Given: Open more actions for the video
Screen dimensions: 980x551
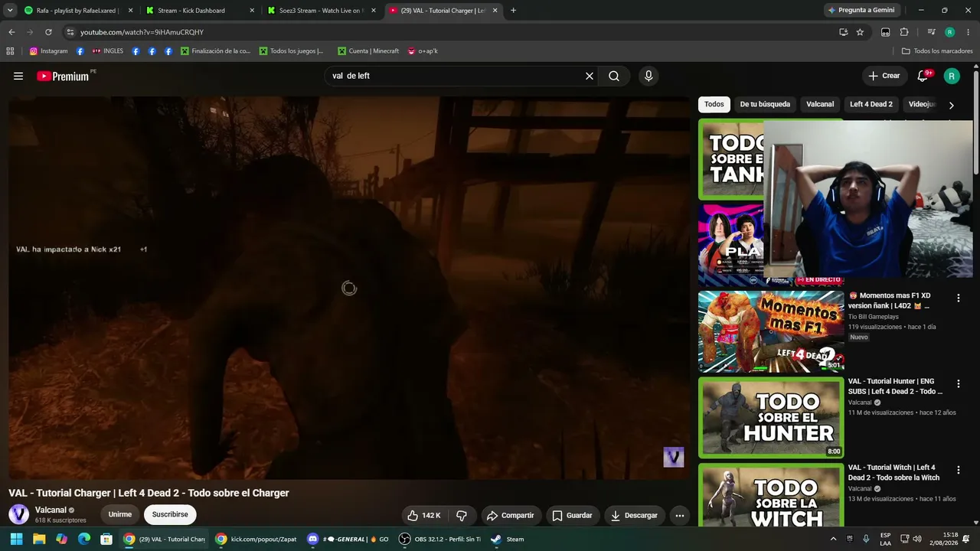Looking at the screenshot, I should (x=680, y=516).
